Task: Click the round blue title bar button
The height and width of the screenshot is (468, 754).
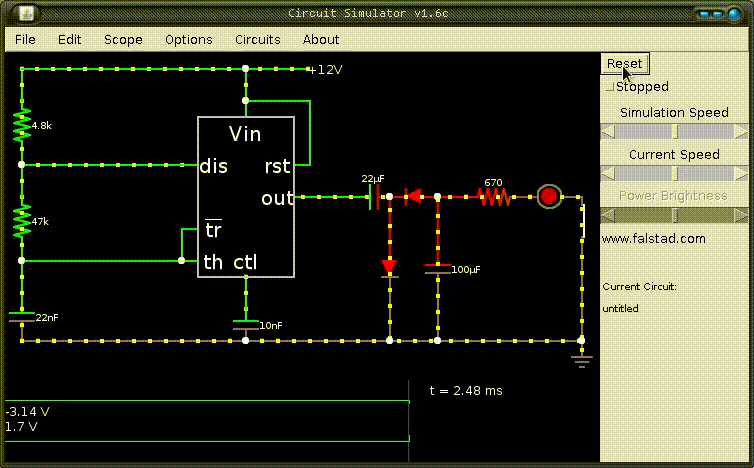Action: 735,14
